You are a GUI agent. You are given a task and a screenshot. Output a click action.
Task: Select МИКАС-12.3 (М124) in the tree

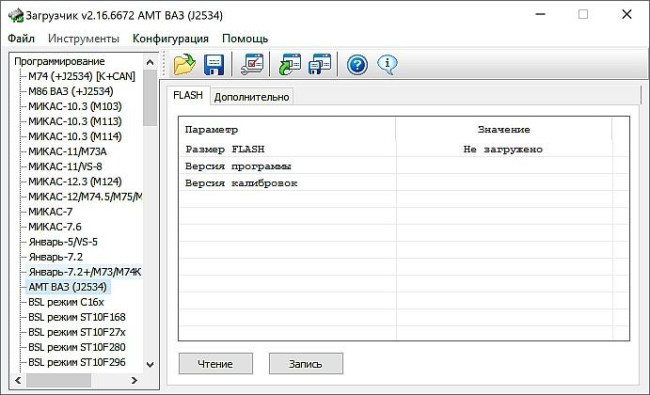pos(75,182)
